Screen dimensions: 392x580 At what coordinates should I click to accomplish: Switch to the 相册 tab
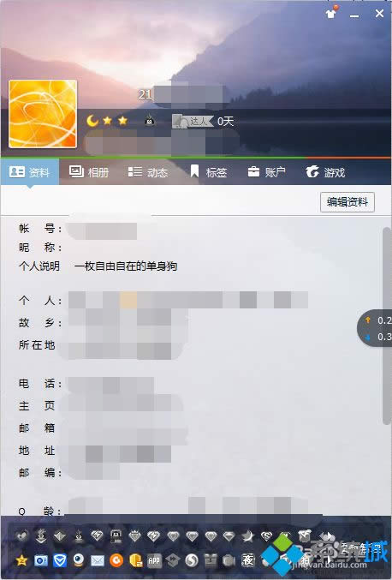coord(89,172)
